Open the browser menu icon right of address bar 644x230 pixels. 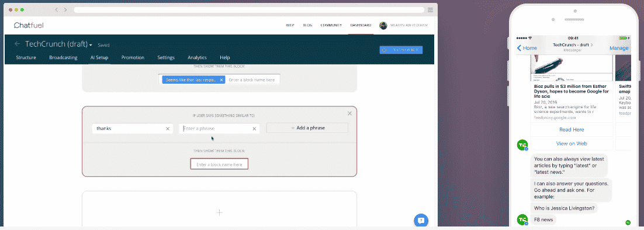(431, 9)
